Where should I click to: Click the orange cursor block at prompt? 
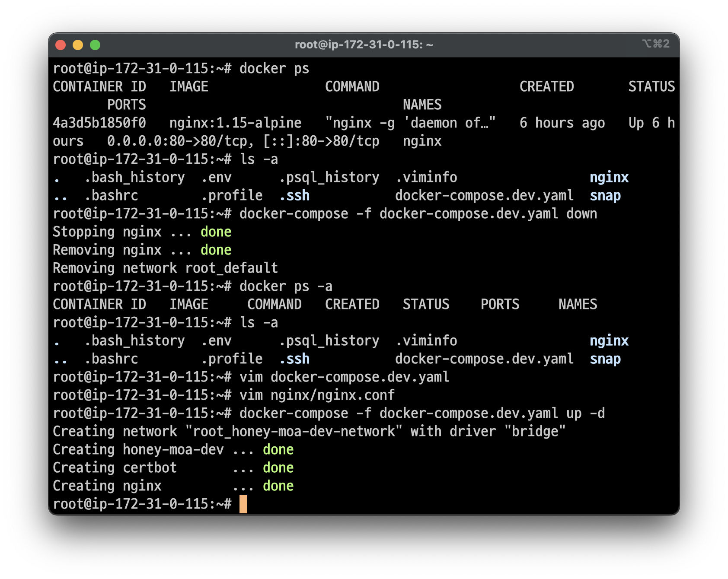[x=243, y=504]
